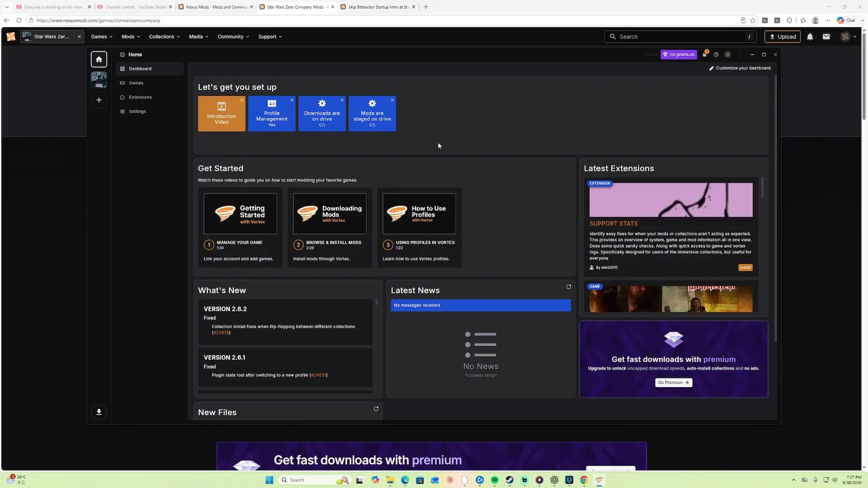Open the Vortex Home icon in the sidebar
Viewport: 868px width, 488px height.
99,59
